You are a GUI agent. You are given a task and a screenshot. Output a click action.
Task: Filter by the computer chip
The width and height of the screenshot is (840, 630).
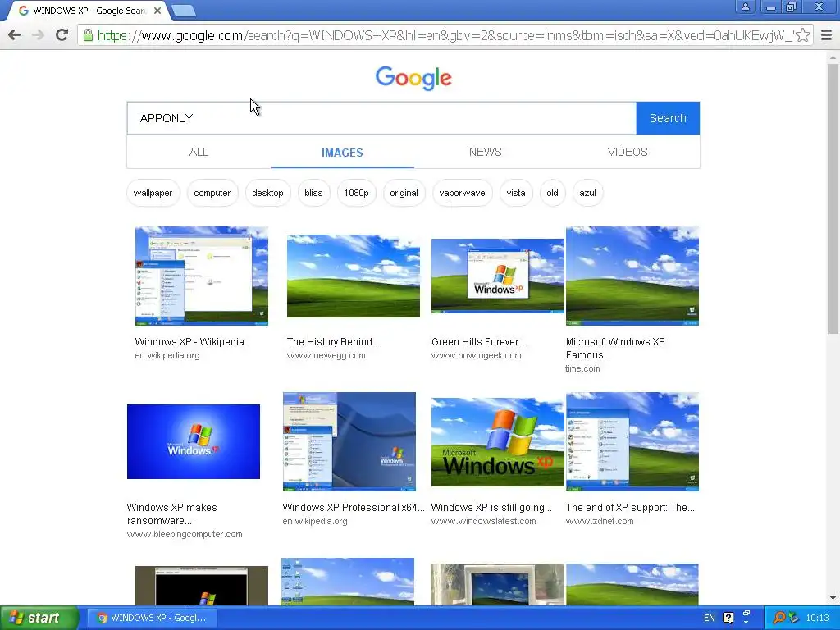(212, 193)
